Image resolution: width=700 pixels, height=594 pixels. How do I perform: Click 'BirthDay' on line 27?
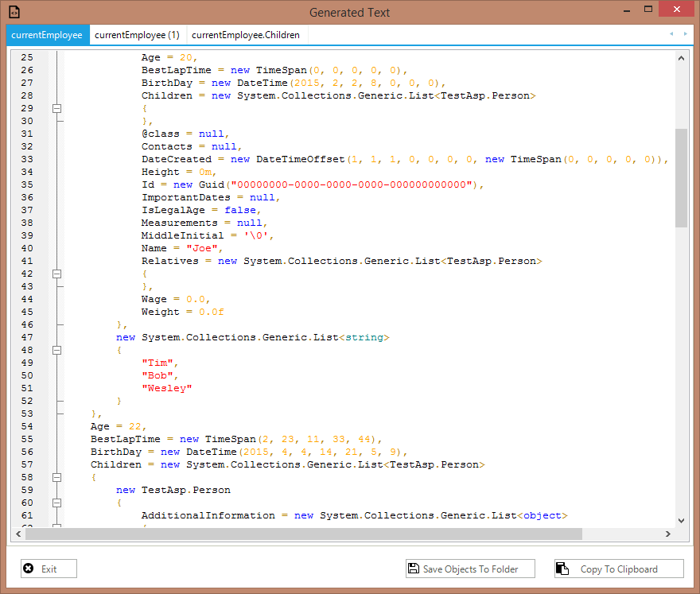coord(167,83)
